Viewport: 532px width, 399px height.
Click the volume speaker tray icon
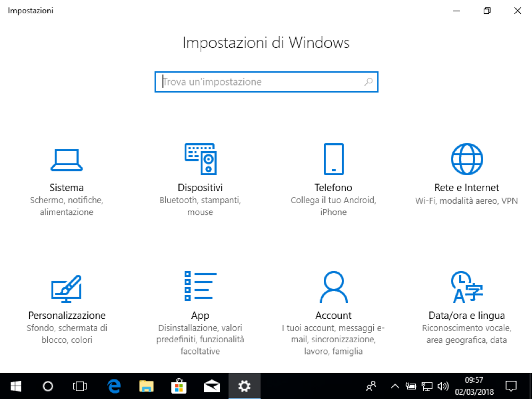click(x=443, y=386)
